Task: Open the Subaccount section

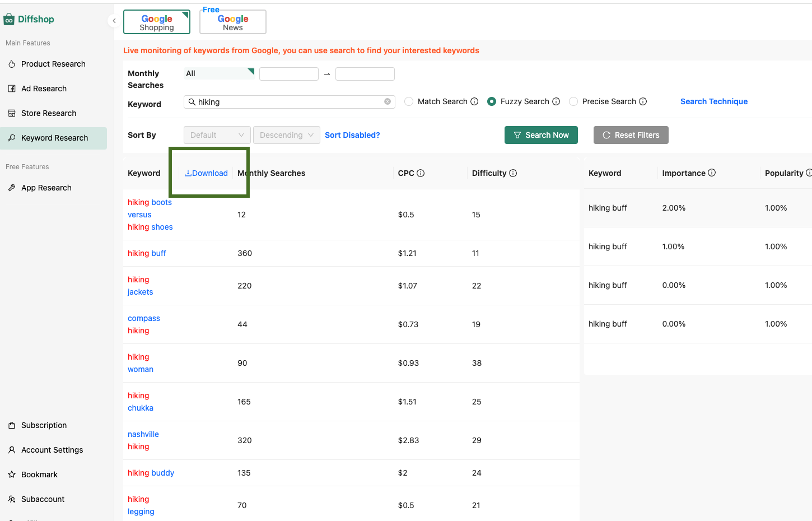Action: click(42, 499)
